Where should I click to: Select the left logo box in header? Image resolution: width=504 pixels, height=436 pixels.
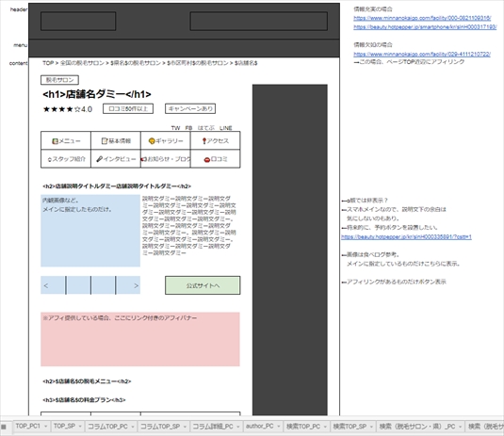[78, 22]
